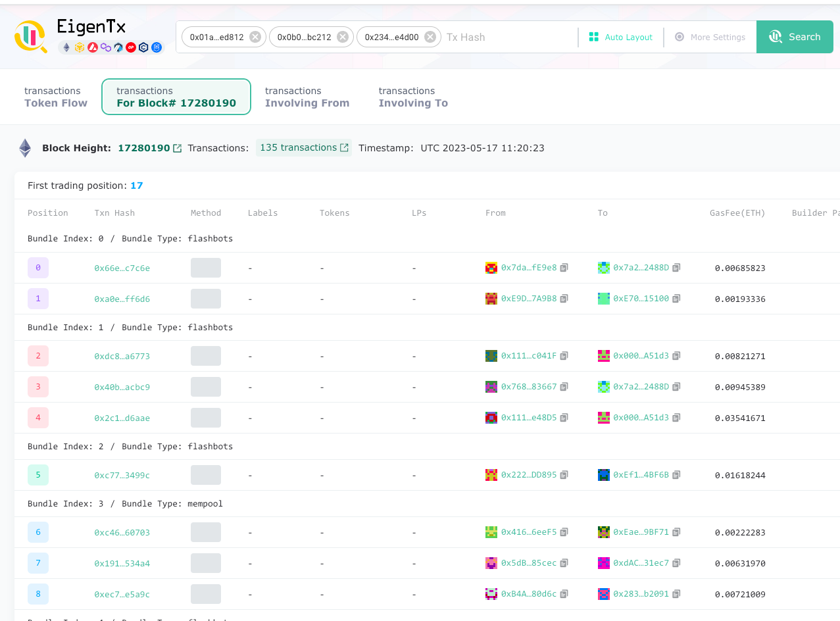Open from address 0x416…6eeF5
Viewport: 840px width, 621px height.
click(x=529, y=532)
